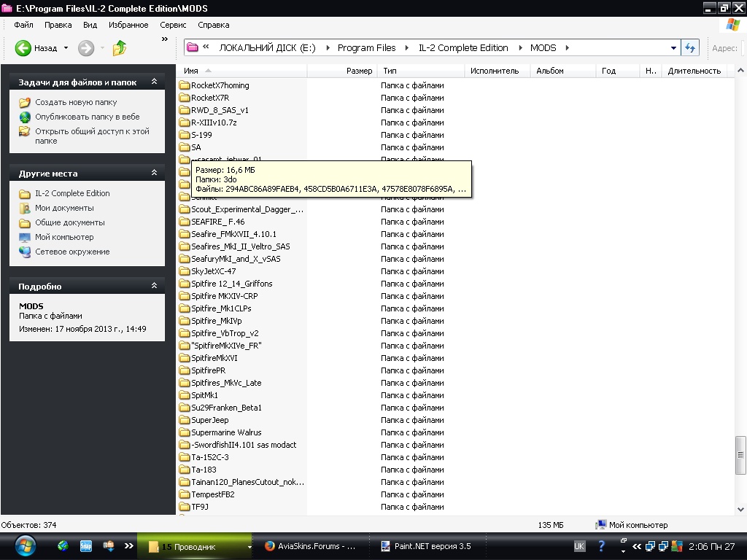
Task: Select the Ta-183 folder icon
Action: click(185, 469)
